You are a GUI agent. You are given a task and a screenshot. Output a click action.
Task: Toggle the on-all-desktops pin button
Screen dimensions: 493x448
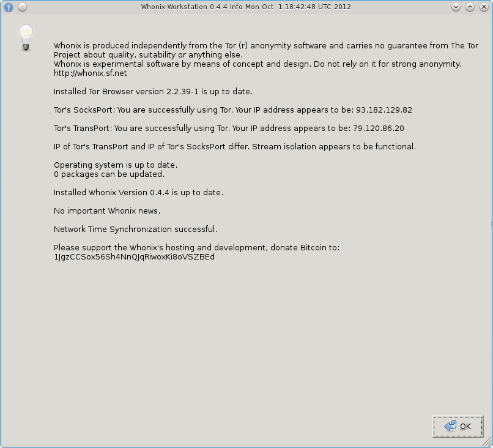click(x=22, y=7)
